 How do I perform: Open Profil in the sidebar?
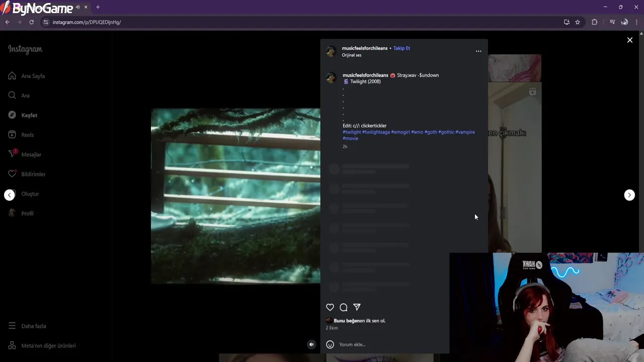click(x=21, y=213)
